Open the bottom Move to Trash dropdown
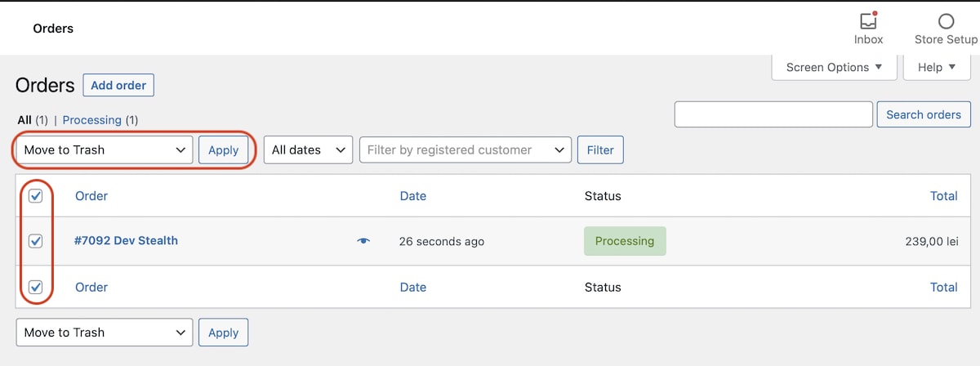 (105, 333)
